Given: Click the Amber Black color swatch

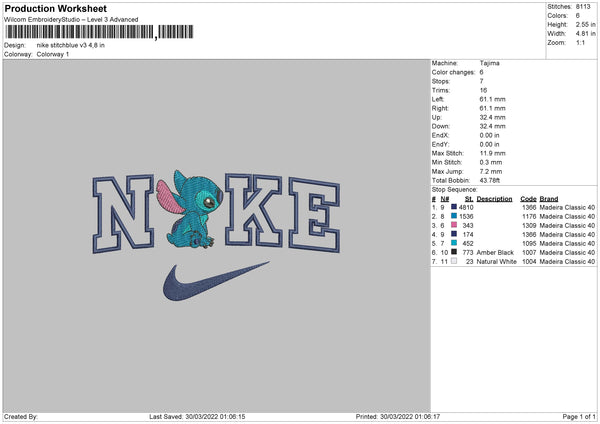Looking at the screenshot, I should pos(454,252).
